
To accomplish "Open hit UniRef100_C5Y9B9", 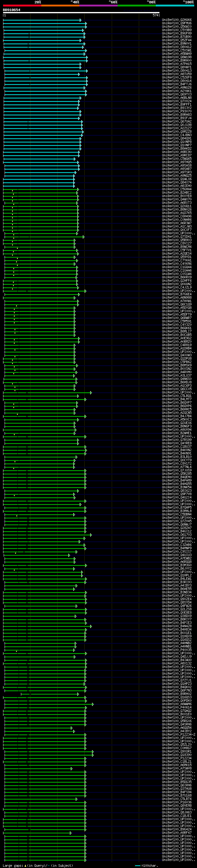I will pyautogui.click(x=177, y=30).
